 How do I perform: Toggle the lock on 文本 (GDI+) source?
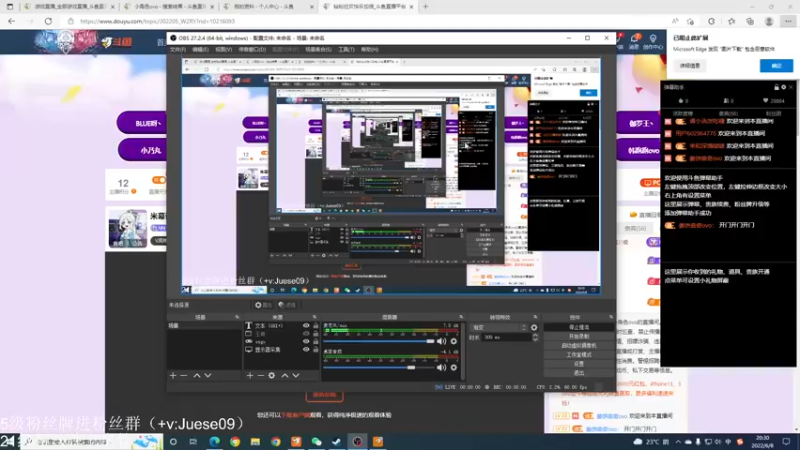coord(315,326)
